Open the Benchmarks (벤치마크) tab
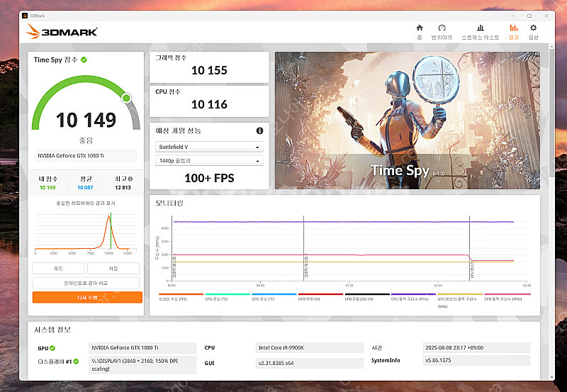This screenshot has width=567, height=392. click(442, 32)
